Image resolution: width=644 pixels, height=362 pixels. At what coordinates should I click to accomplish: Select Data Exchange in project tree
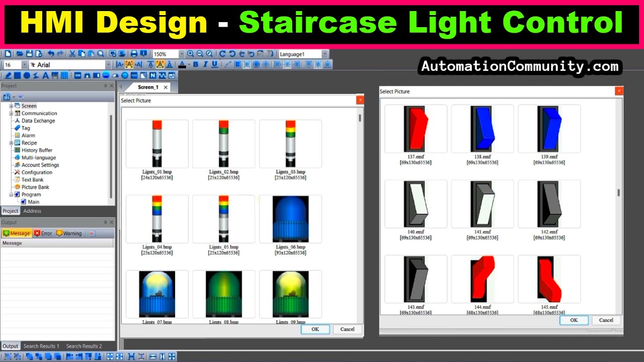[38, 121]
